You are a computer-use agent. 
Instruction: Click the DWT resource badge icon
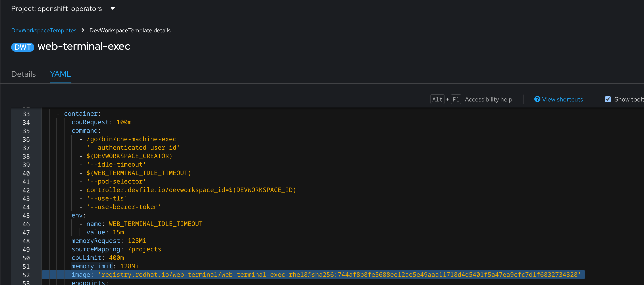coord(23,47)
